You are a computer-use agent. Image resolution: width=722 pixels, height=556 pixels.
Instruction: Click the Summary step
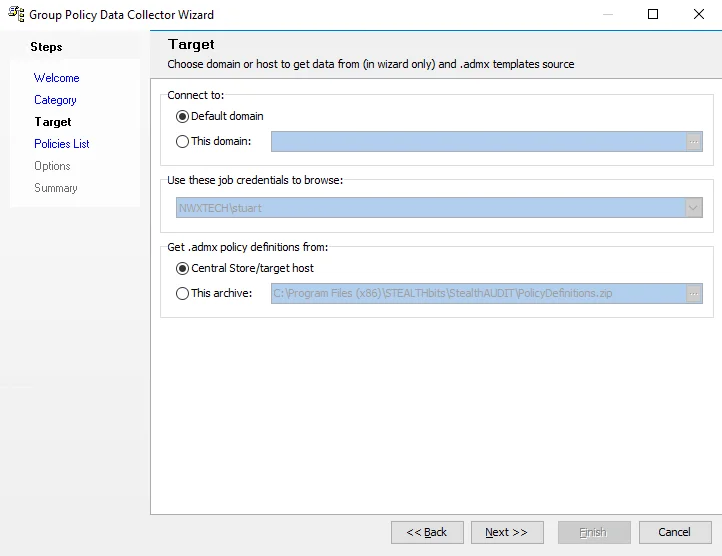pos(56,188)
